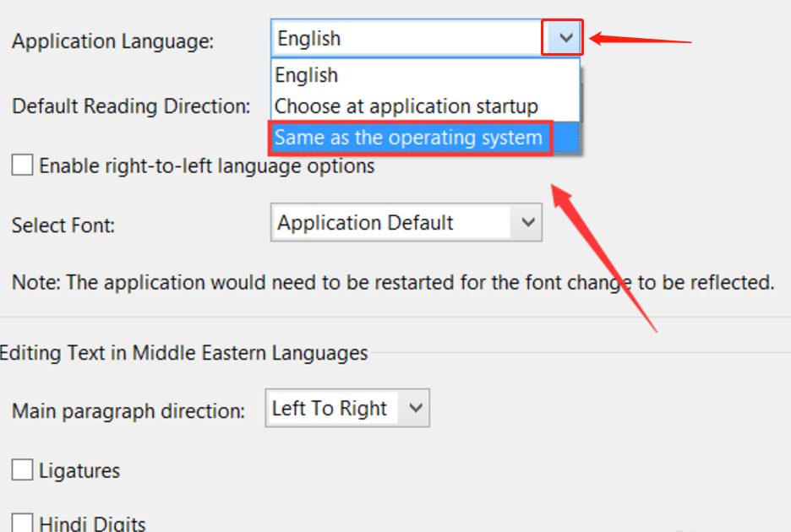Click the "Select Font:" label
Screen dimensions: 791x532
63,225
